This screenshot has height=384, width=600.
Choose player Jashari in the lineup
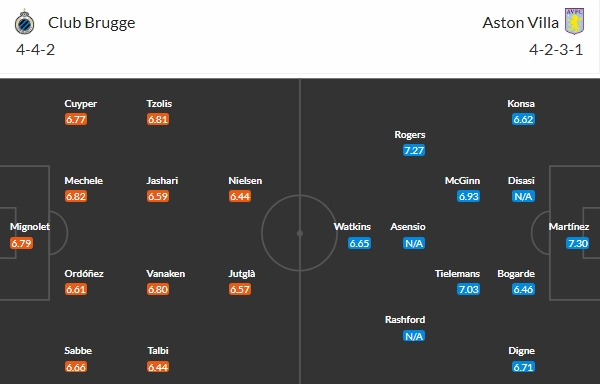click(x=162, y=181)
